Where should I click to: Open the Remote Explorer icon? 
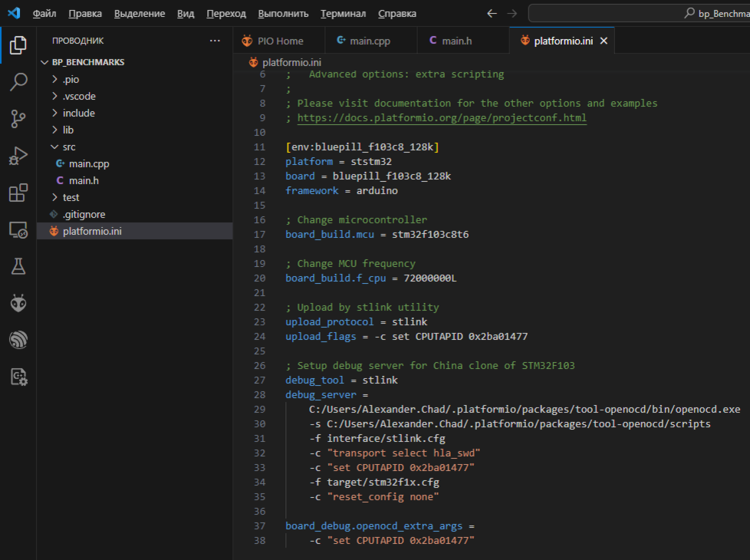tap(18, 229)
